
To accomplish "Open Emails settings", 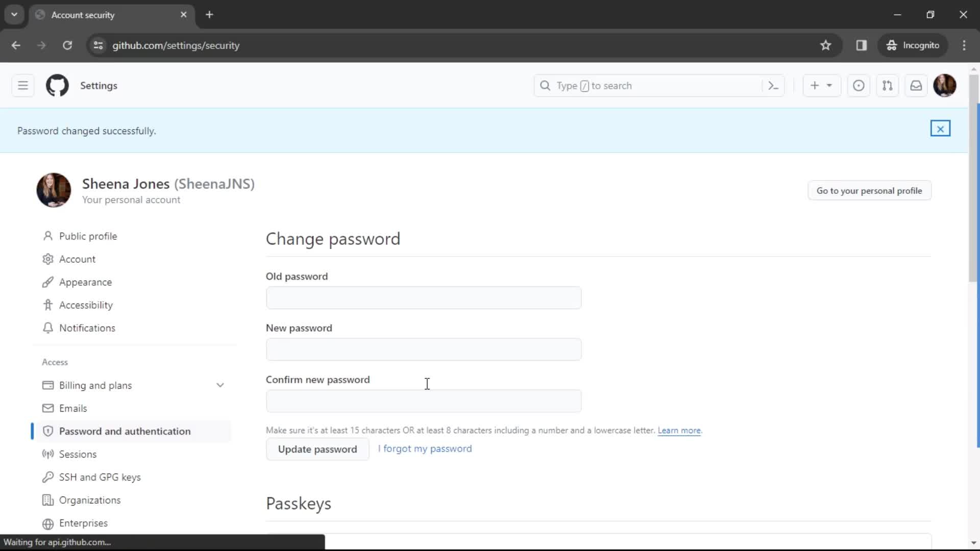I will coord(73,408).
